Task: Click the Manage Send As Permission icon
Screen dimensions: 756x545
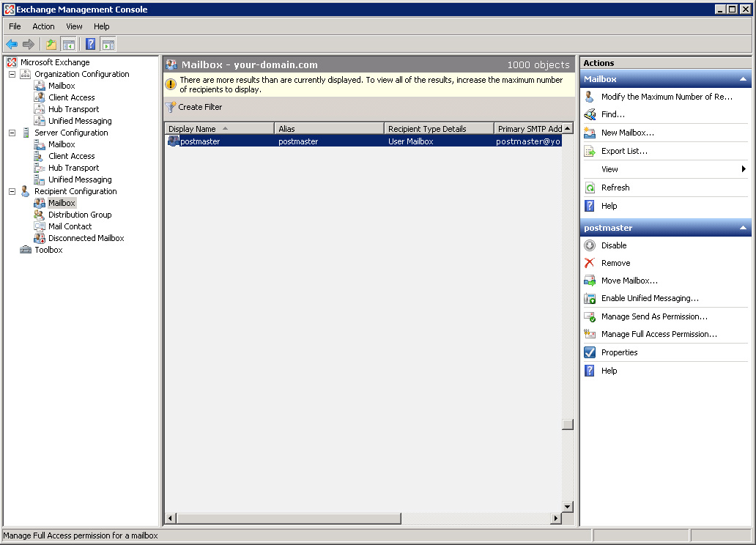Action: (590, 317)
